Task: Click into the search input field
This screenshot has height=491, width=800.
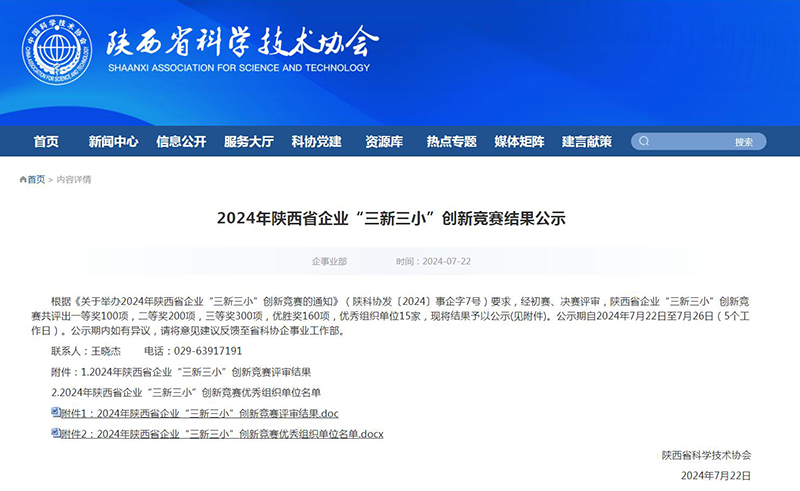Action: pos(690,142)
